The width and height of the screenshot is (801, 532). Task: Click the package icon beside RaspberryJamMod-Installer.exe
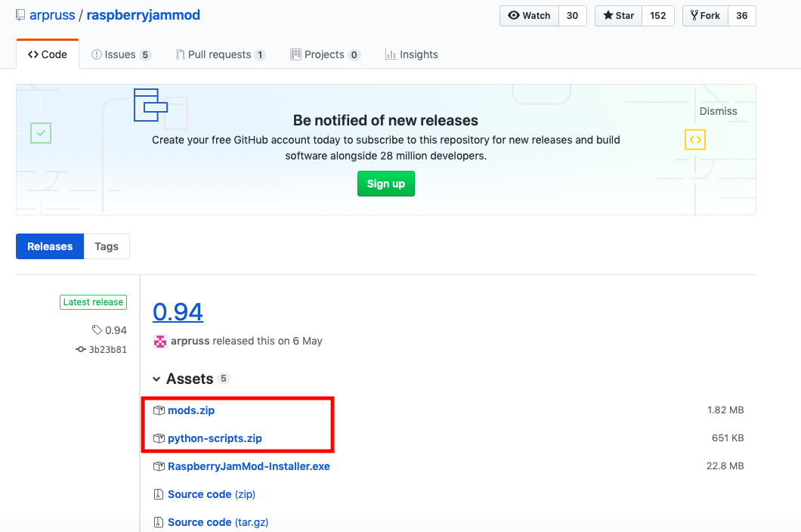tap(159, 466)
